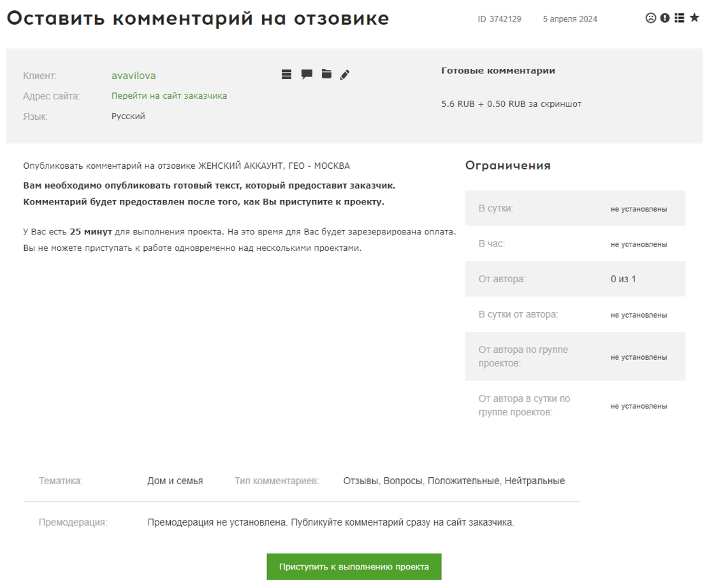707x588 pixels.
Task: Follow 'Перейти на сайт заказчика' link
Action: [169, 96]
